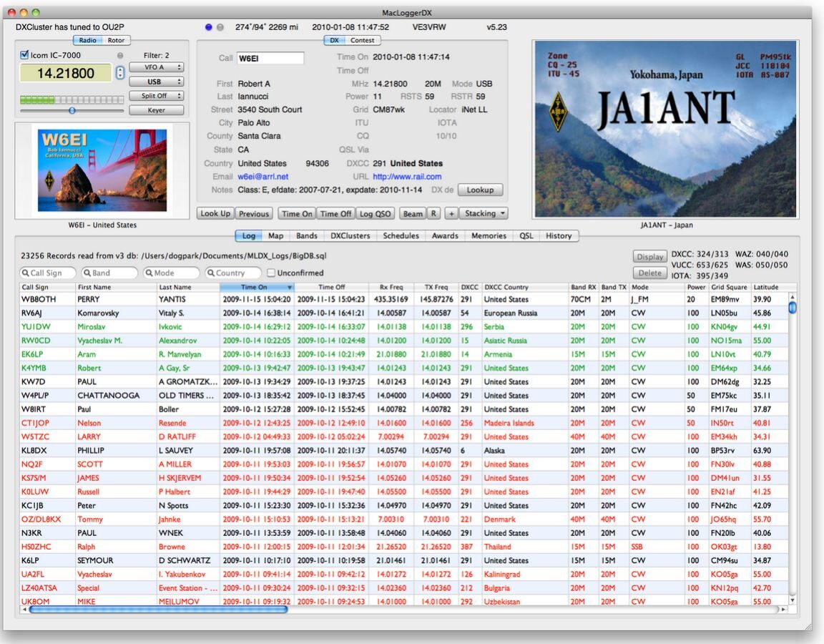Switch to the Rotor segment
Viewport: 824px width, 644px height.
(x=116, y=41)
